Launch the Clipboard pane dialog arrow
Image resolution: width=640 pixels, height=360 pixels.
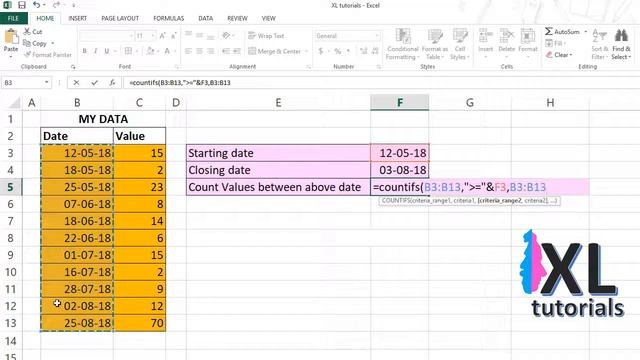(x=73, y=67)
